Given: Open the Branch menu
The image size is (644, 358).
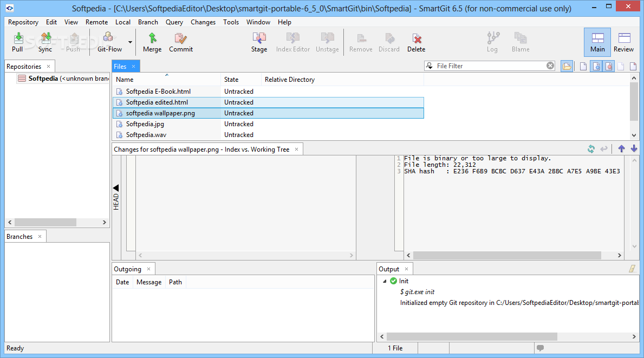Looking at the screenshot, I should pos(148,22).
